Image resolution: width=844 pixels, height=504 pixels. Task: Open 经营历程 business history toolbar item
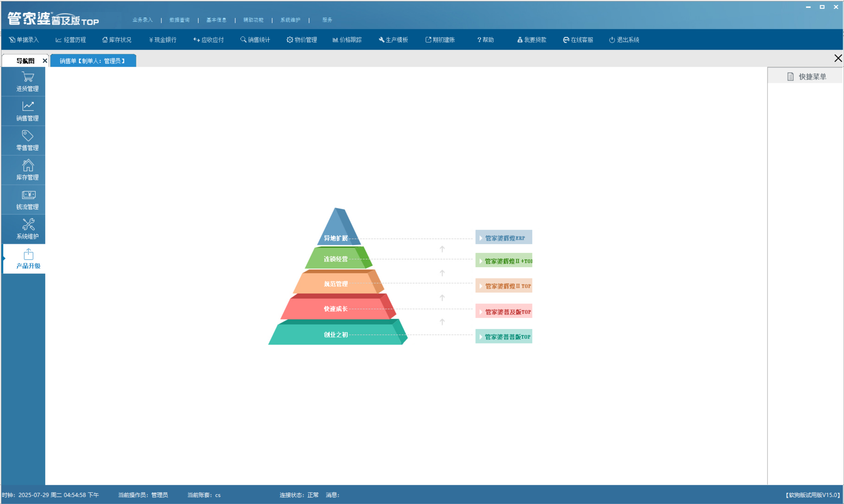71,40
